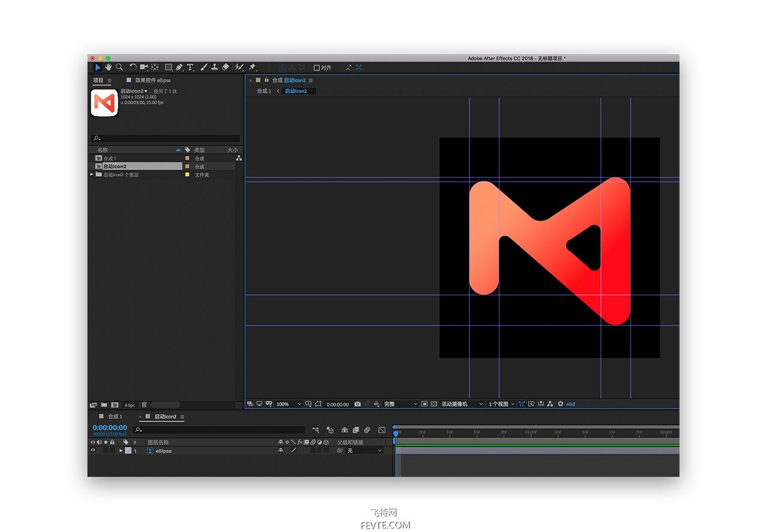Viewport: 767px width, 532px height.
Task: Select the Rotation tool
Action: 133,68
